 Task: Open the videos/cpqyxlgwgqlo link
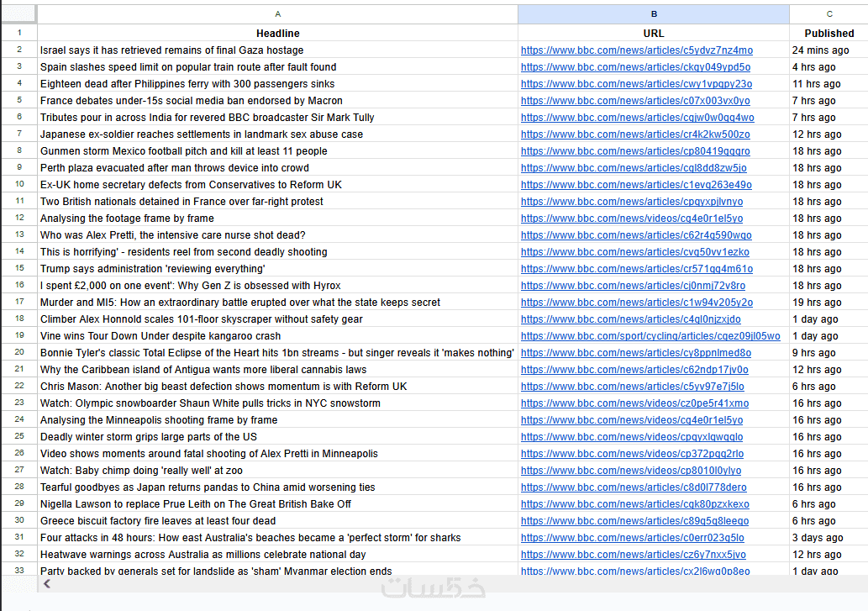(632, 437)
